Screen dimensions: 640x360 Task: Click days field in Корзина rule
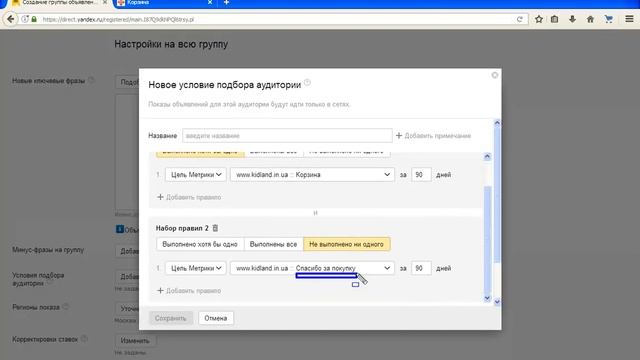[x=421, y=175]
